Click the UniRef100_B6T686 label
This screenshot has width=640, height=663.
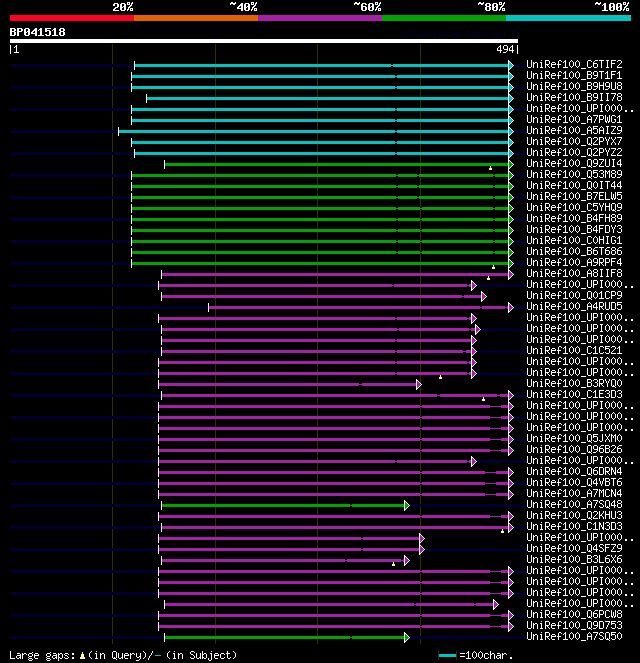click(574, 251)
